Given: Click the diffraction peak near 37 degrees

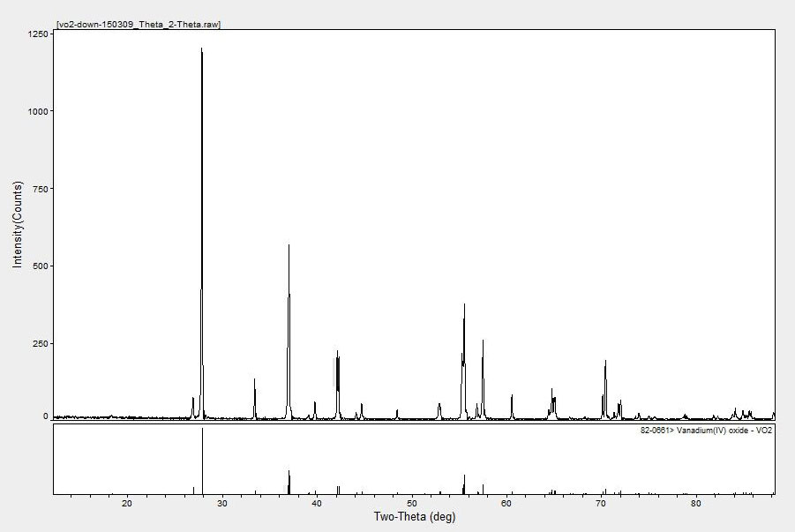Looking at the screenshot, I should tap(289, 332).
